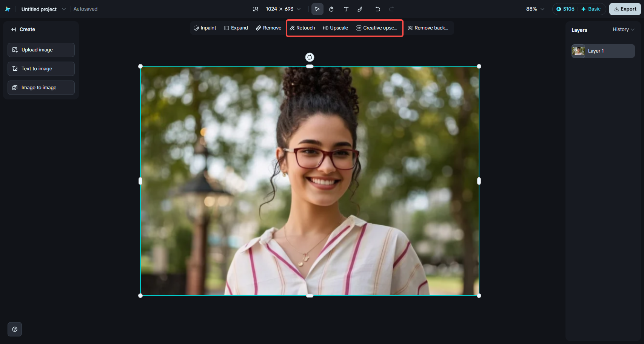Undo the last action

click(x=377, y=9)
